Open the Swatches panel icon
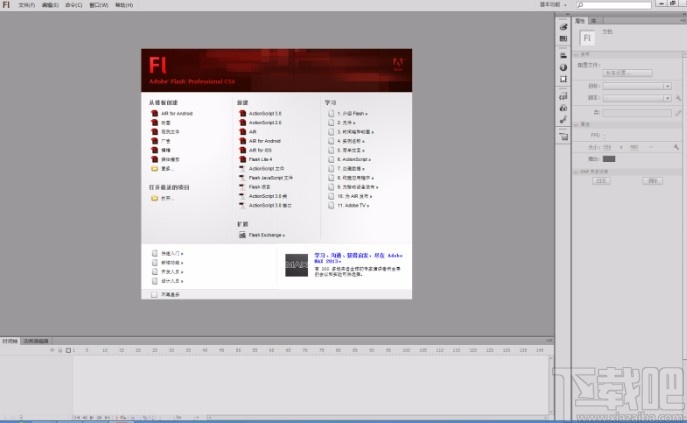Image resolution: width=687 pixels, height=423 pixels. tap(563, 39)
